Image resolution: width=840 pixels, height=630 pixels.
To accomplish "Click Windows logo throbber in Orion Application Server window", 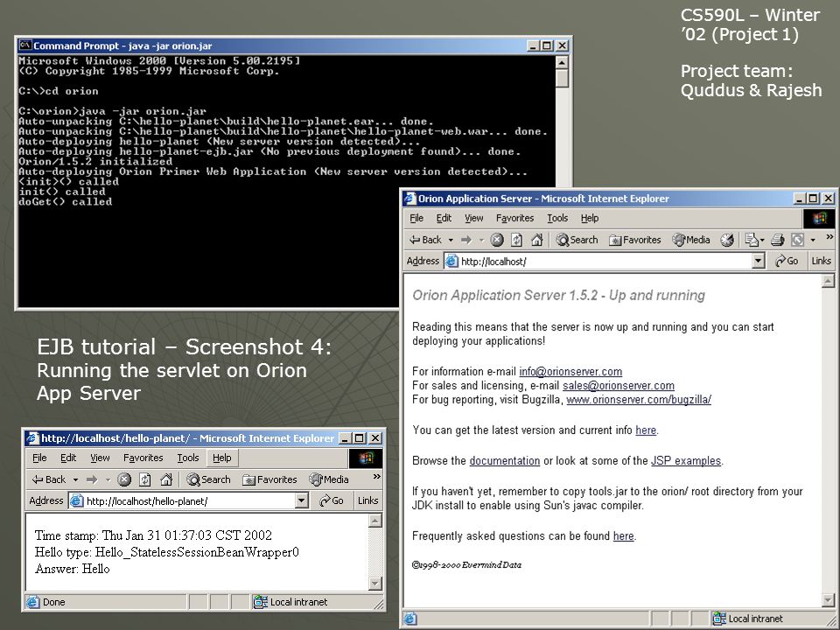I will [x=820, y=218].
